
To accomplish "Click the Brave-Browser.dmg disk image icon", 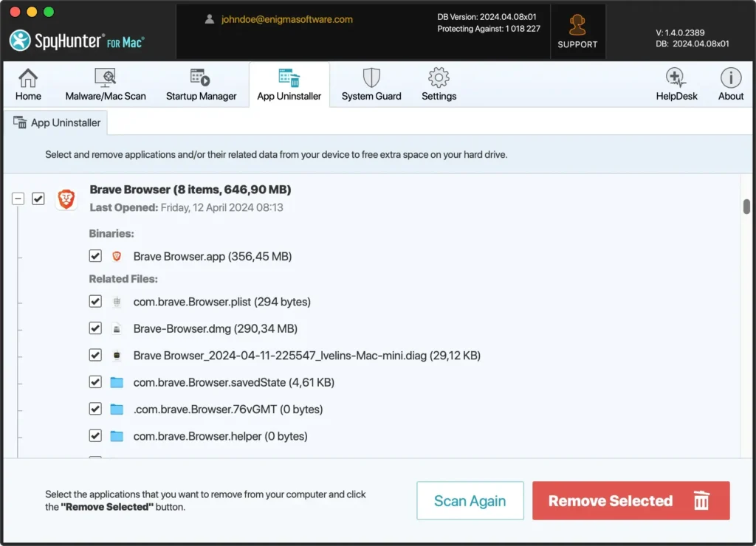I will click(x=117, y=328).
